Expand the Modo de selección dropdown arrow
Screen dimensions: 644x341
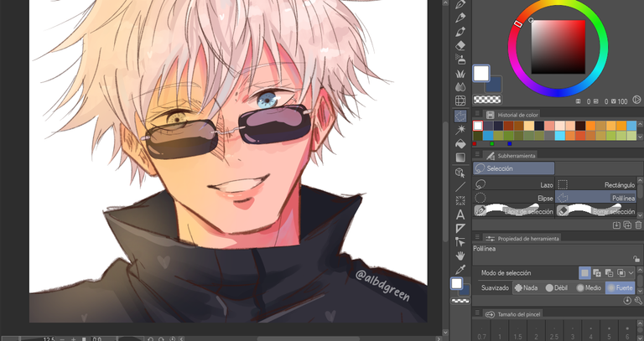[x=631, y=273]
